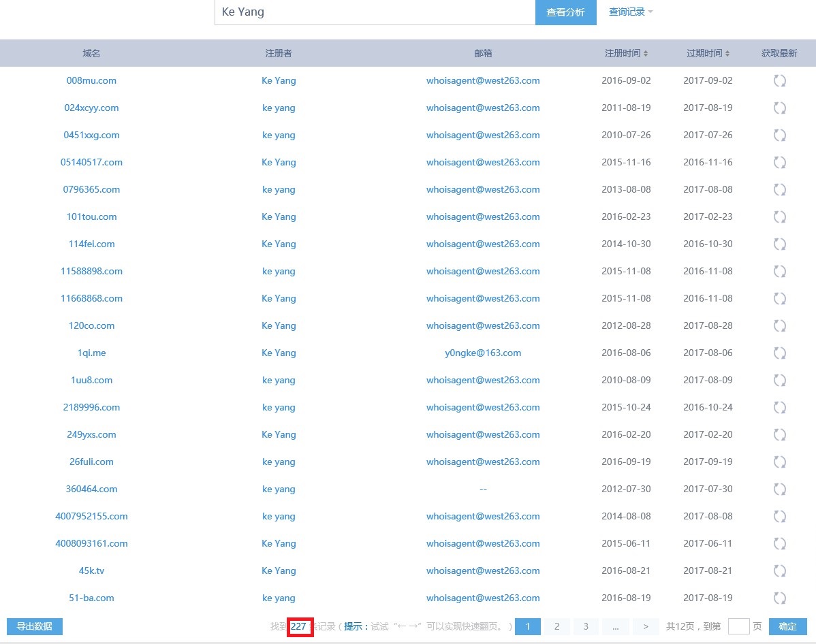Click 注册者 column header
Viewport: 816px width, 644px height.
pos(279,53)
